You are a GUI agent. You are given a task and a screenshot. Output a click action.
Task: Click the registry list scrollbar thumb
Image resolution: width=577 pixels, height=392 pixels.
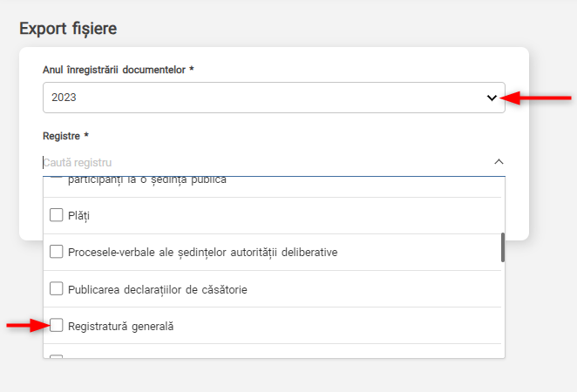(502, 247)
